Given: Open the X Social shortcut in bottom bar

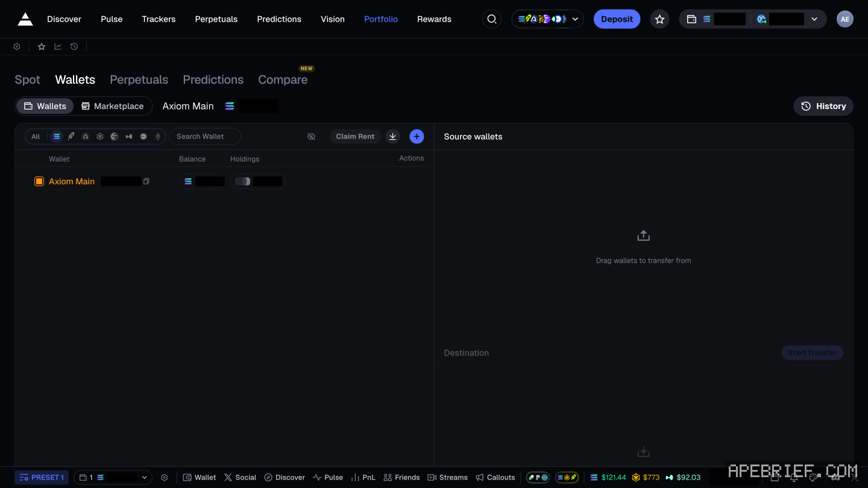Looking at the screenshot, I should [240, 477].
